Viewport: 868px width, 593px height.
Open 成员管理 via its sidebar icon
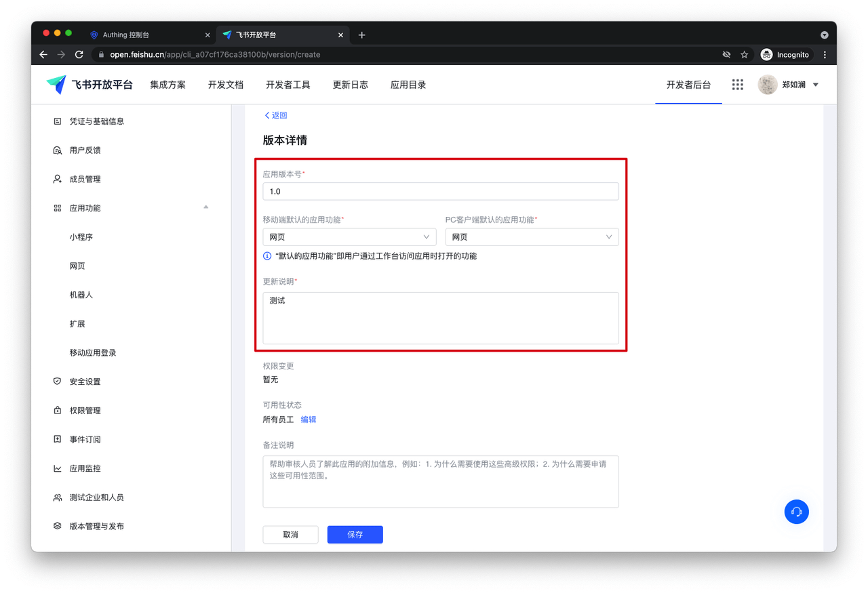click(x=57, y=179)
